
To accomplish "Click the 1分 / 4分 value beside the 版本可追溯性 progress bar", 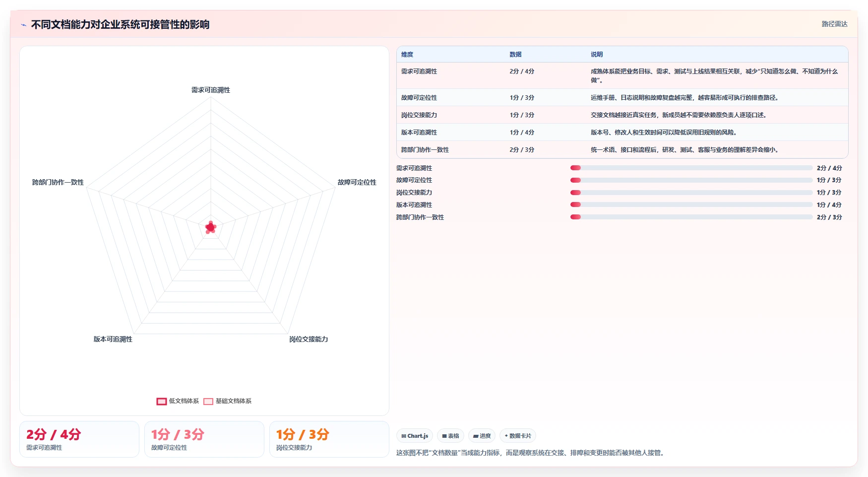I will coord(829,205).
